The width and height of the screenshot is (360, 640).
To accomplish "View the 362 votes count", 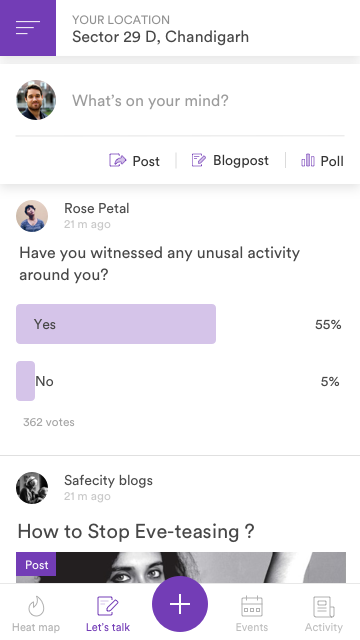I will tap(49, 422).
